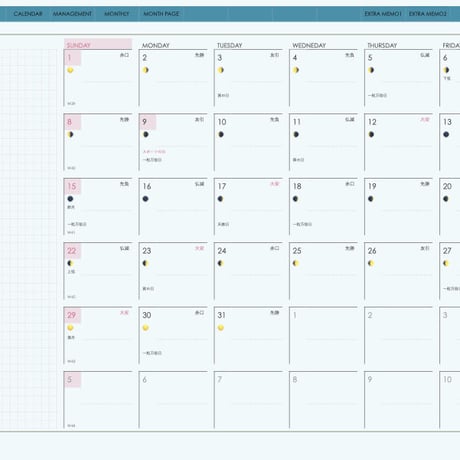Click the moon icon on date 18
The width and height of the screenshot is (460, 460).
click(296, 199)
